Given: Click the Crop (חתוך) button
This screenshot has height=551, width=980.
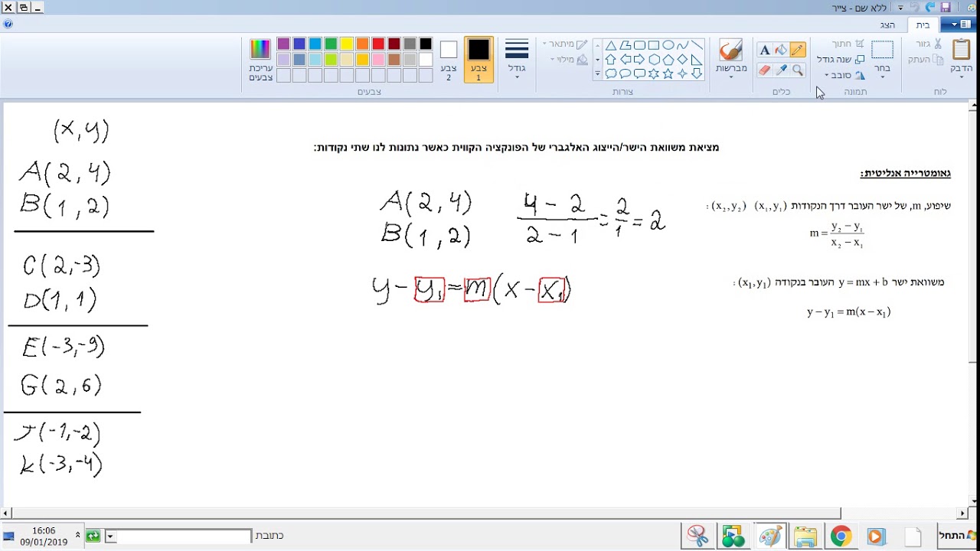Looking at the screenshot, I should click(848, 44).
